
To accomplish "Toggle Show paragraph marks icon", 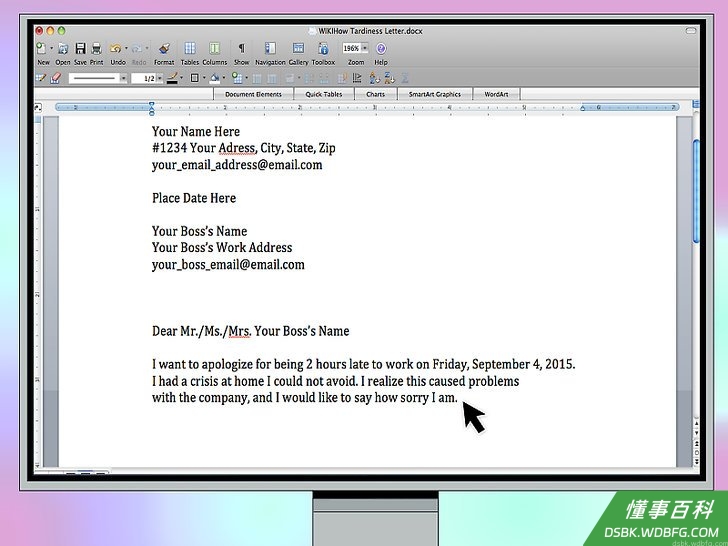I will pyautogui.click(x=241, y=48).
